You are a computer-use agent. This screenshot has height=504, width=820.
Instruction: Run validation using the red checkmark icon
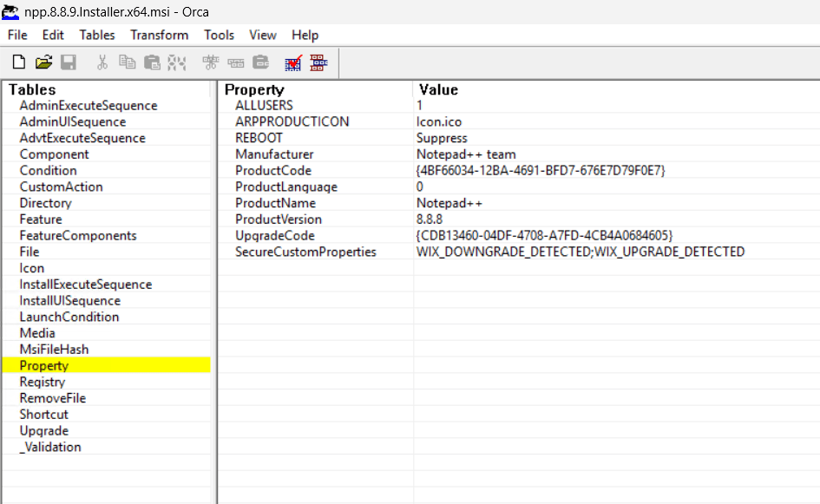point(293,62)
